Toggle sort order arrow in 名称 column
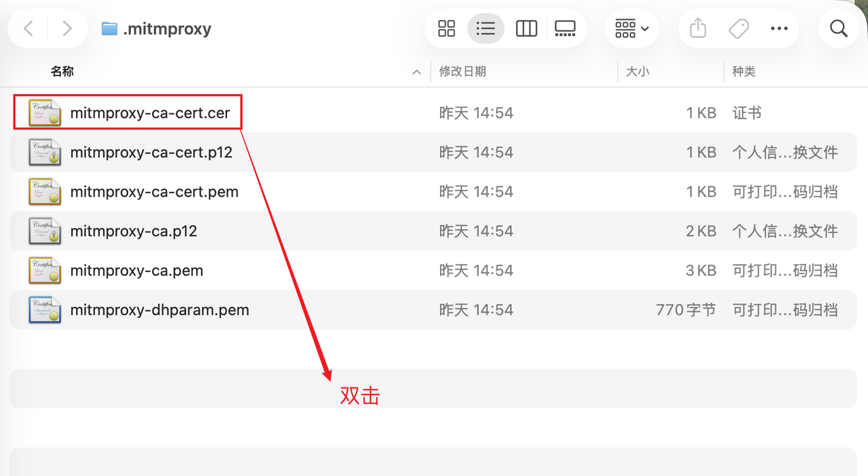Viewport: 868px width, 476px height. (x=416, y=72)
